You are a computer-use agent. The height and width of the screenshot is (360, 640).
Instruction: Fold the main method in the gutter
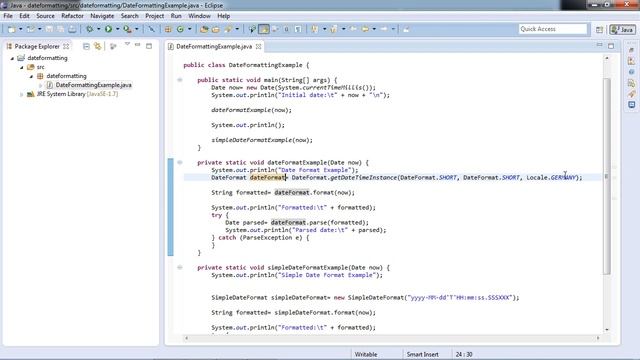click(x=180, y=80)
